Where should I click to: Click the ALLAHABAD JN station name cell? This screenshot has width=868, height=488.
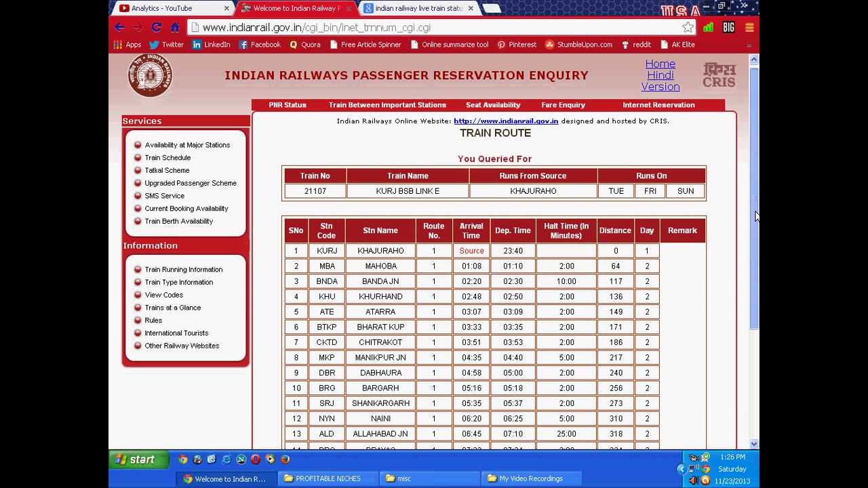380,434
